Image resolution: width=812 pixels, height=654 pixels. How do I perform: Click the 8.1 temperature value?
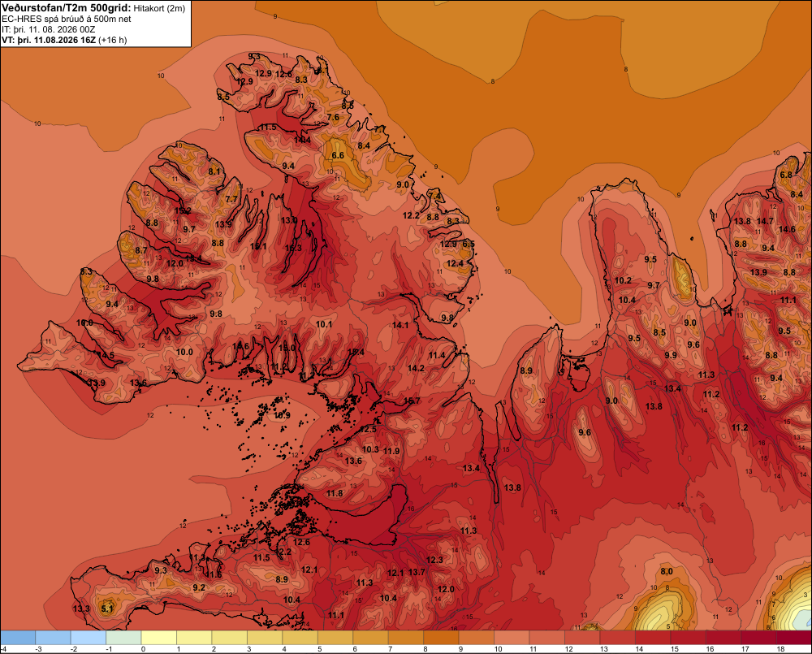click(214, 171)
